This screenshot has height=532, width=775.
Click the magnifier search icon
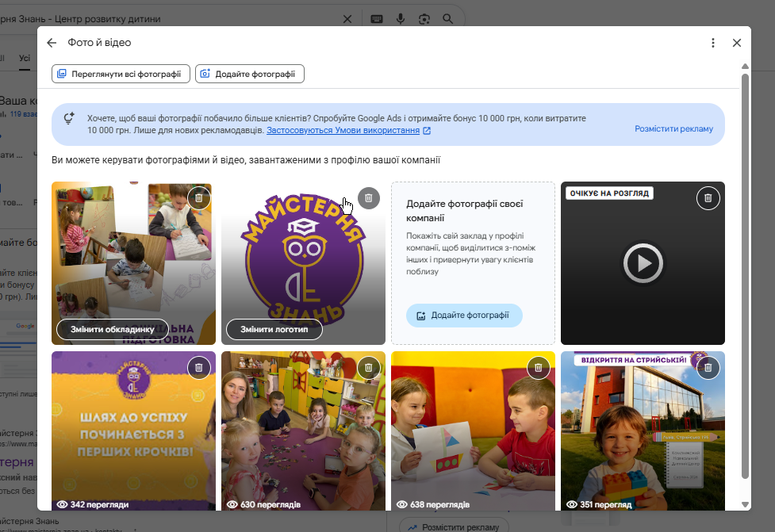[x=448, y=19]
